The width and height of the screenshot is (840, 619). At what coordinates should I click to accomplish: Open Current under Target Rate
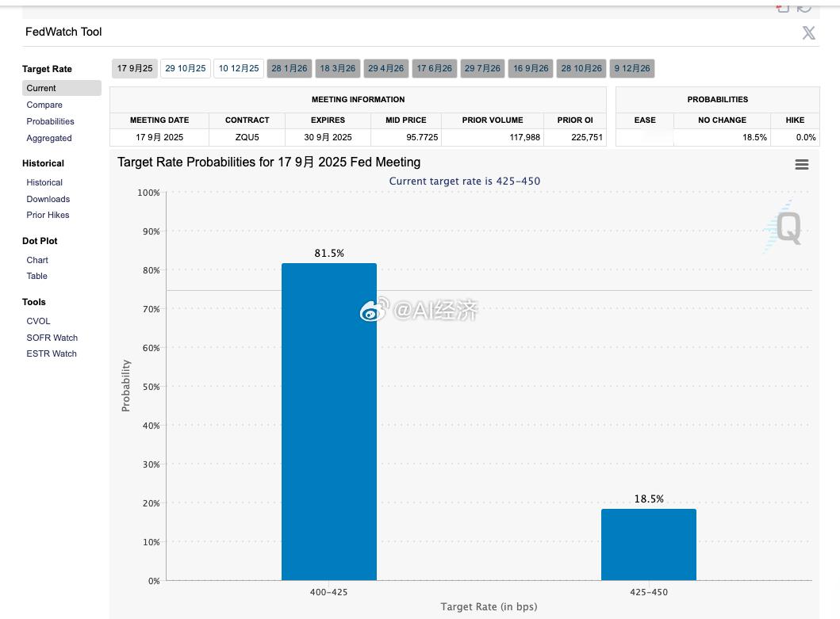62,88
